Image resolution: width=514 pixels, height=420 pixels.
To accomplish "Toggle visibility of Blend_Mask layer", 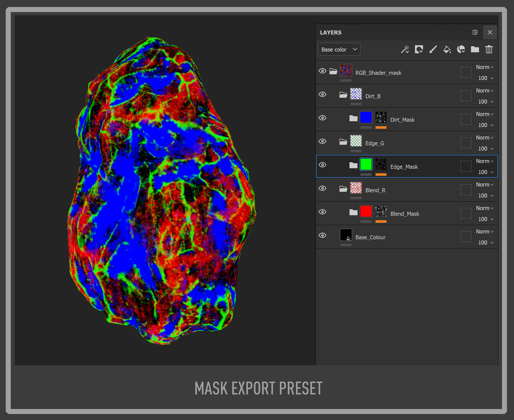I will pyautogui.click(x=322, y=212).
